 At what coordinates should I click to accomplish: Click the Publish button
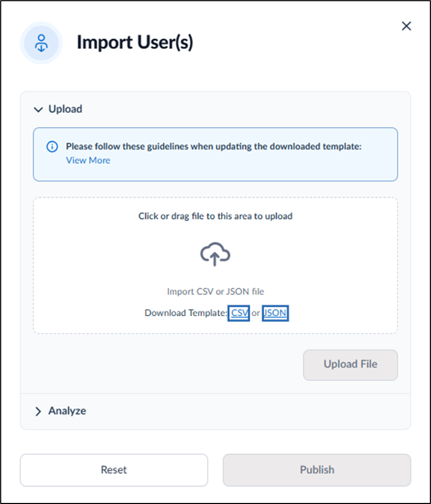317,470
